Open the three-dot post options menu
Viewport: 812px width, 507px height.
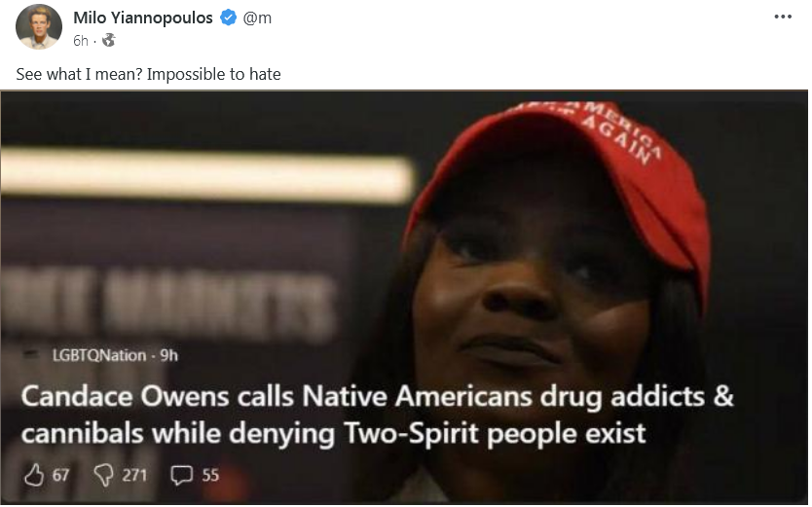pyautogui.click(x=783, y=17)
